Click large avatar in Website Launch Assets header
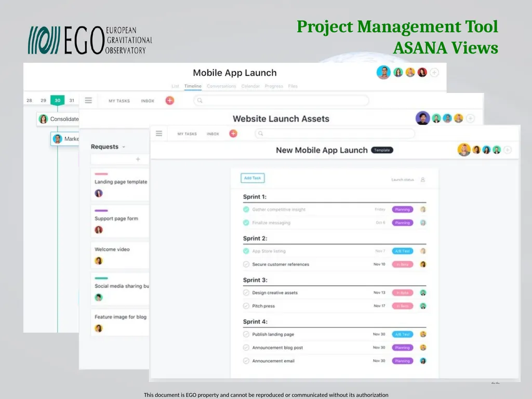Image resolution: width=532 pixels, height=399 pixels. (422, 118)
